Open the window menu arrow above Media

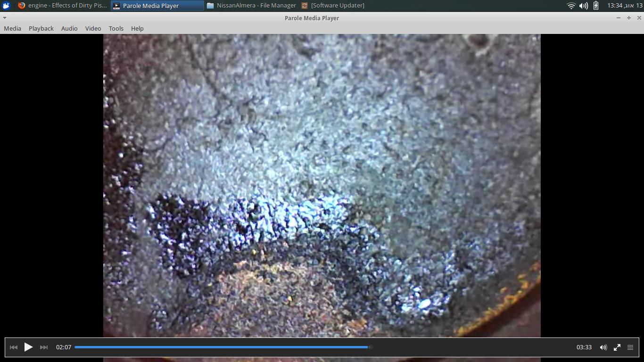tap(4, 18)
